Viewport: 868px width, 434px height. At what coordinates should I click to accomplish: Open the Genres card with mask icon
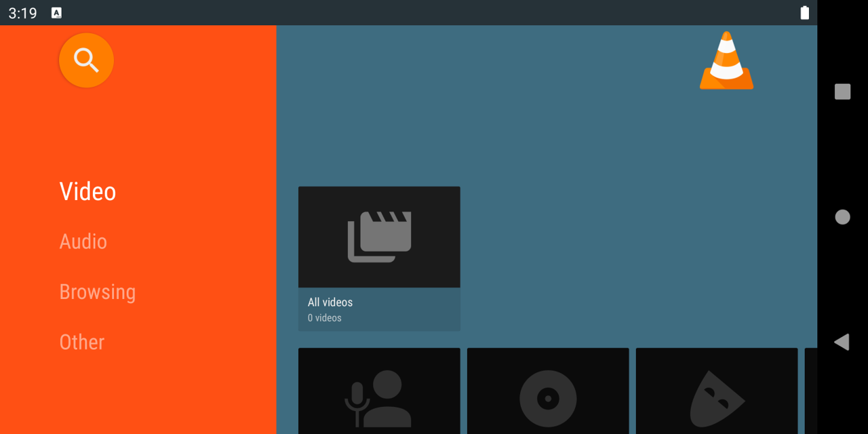[x=717, y=391]
